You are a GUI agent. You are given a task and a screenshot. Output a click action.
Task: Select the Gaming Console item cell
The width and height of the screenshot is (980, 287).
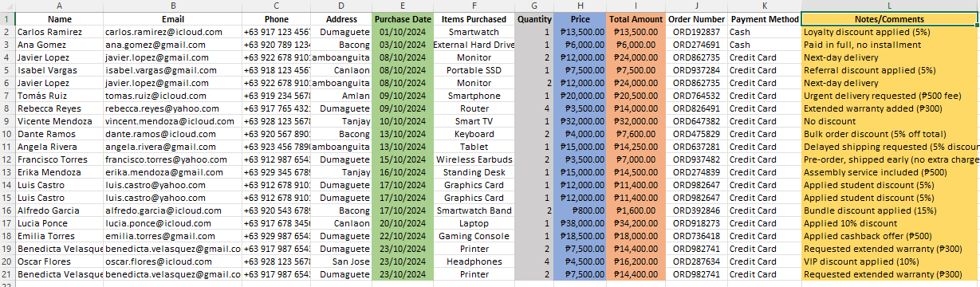click(x=474, y=236)
